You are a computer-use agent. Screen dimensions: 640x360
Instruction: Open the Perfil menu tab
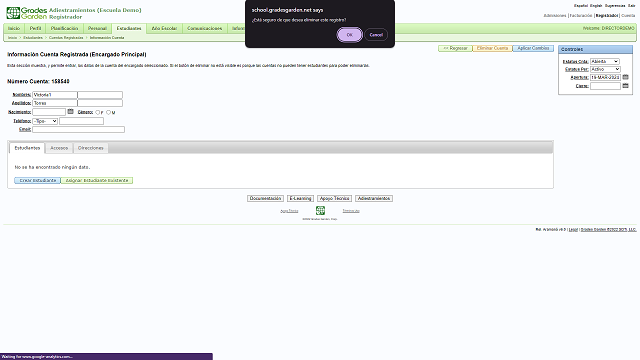pos(36,29)
